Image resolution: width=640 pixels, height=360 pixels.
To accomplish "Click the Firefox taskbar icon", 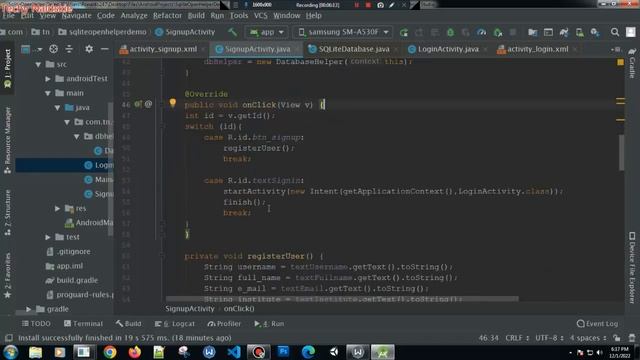I will (134, 352).
